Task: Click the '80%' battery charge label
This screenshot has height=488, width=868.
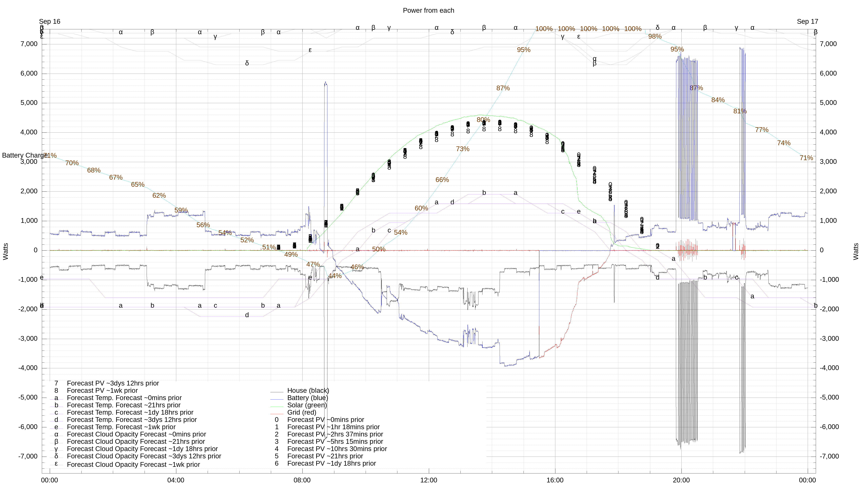Action: (x=483, y=120)
